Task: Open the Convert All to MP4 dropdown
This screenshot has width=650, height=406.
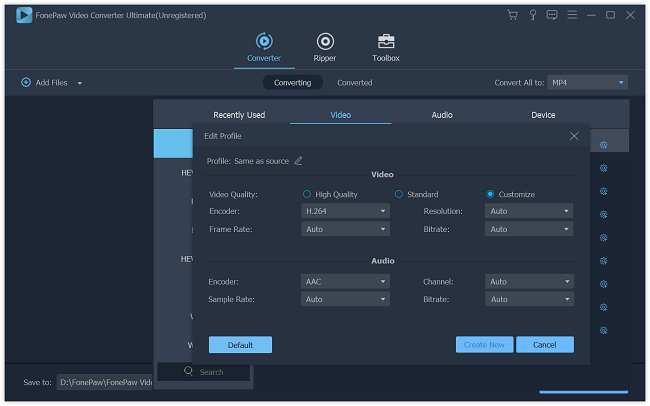Action: pyautogui.click(x=587, y=83)
